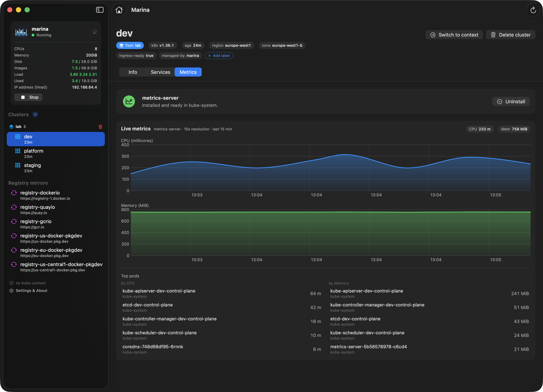Screen dimensions: 543x392
Task: Click the green metrics-server chart icon
Action: [129, 101]
